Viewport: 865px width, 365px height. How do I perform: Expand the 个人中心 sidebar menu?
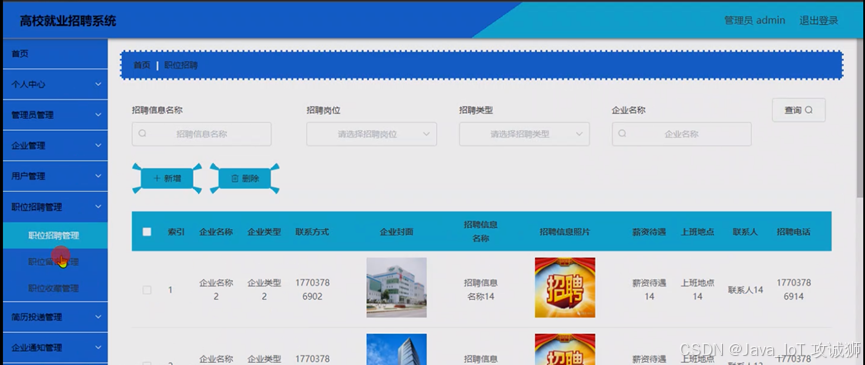(x=55, y=84)
